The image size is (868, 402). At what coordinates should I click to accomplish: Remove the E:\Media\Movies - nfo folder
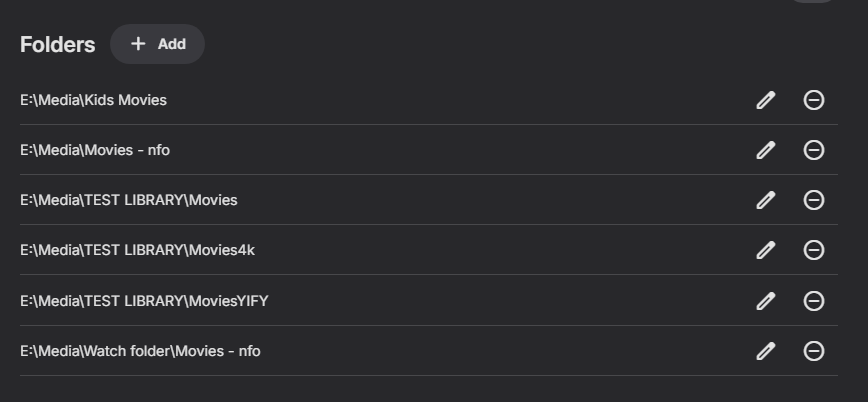(814, 150)
